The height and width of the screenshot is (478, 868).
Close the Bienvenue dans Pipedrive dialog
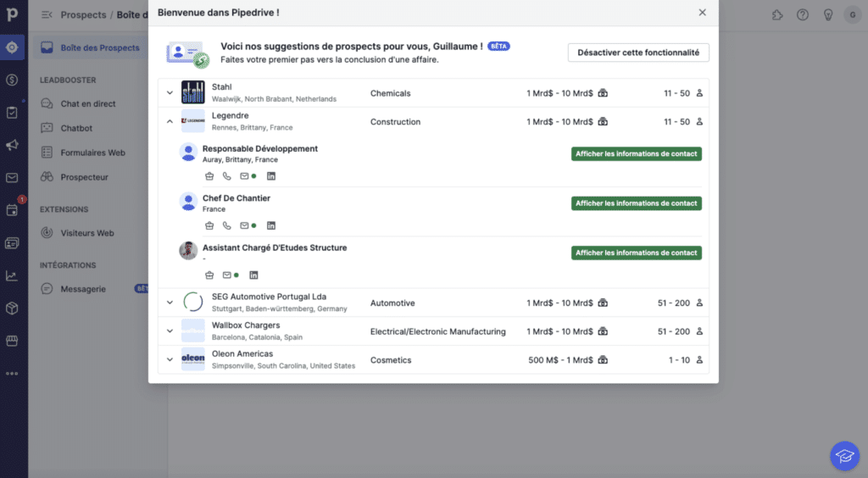click(702, 12)
